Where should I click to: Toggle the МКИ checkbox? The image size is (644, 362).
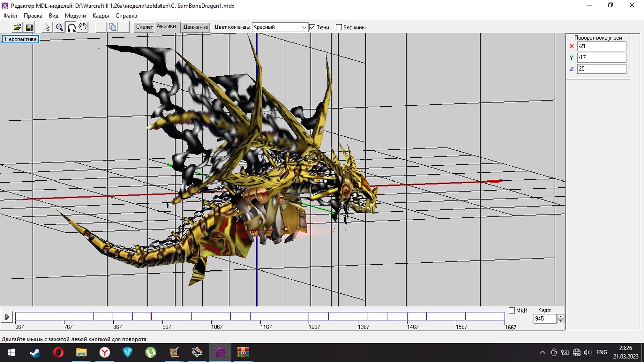tap(512, 311)
